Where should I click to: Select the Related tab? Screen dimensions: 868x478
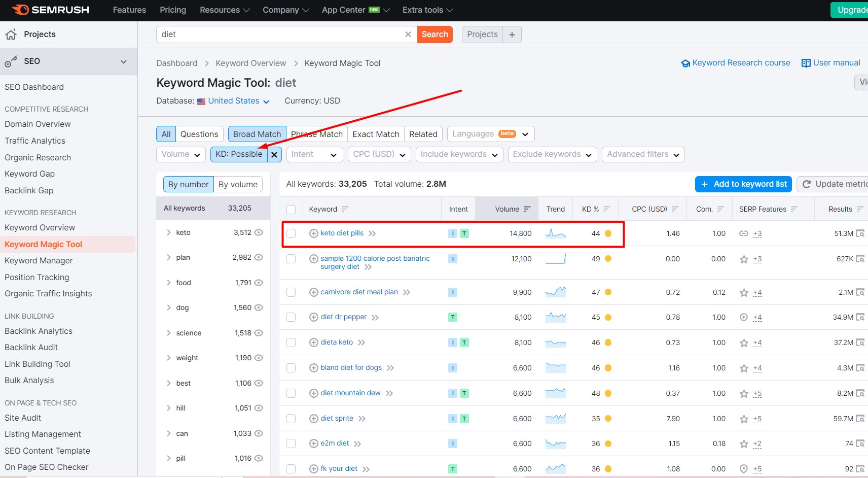[x=423, y=134]
